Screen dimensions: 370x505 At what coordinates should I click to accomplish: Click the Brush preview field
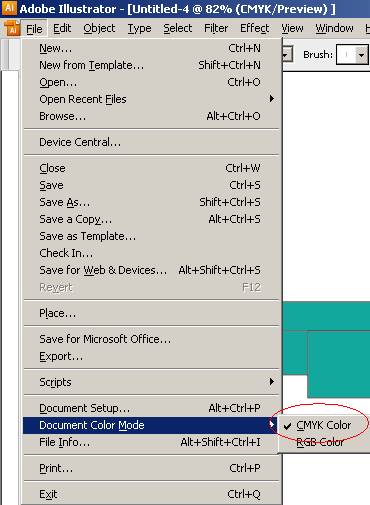click(x=346, y=55)
